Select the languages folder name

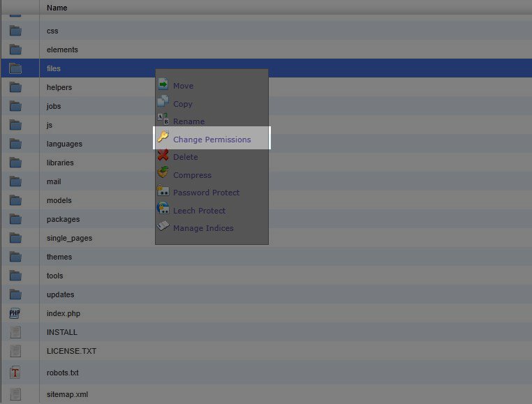[x=64, y=144]
